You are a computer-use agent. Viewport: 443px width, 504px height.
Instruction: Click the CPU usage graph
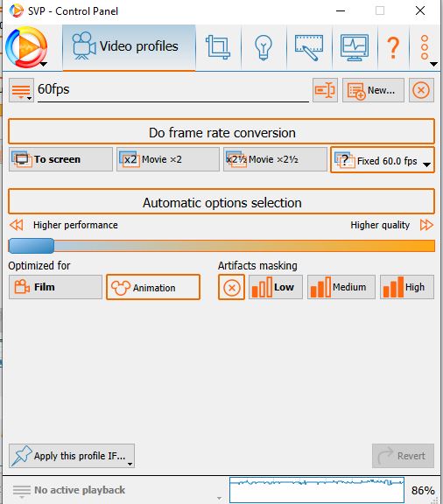coord(317,490)
